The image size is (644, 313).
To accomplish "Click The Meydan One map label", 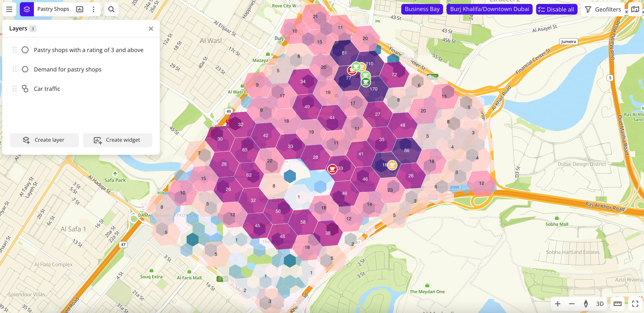I will 427,292.
